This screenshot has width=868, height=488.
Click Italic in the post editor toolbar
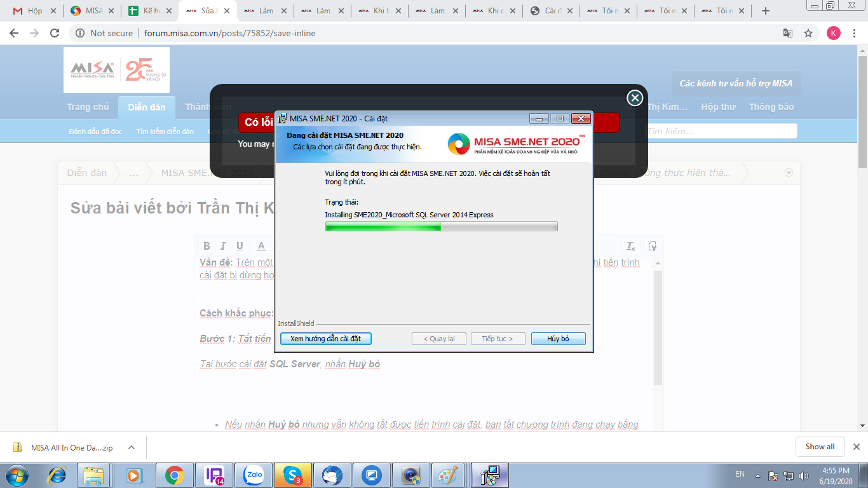coord(223,246)
